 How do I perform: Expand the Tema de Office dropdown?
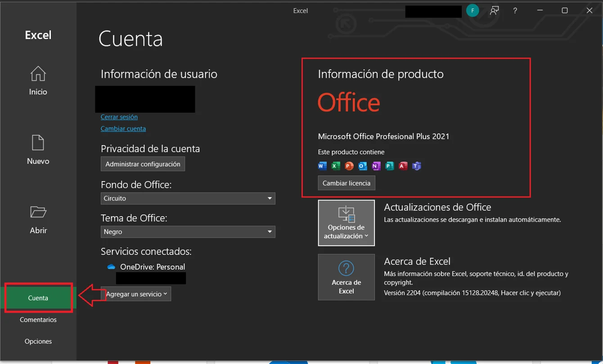pyautogui.click(x=188, y=232)
